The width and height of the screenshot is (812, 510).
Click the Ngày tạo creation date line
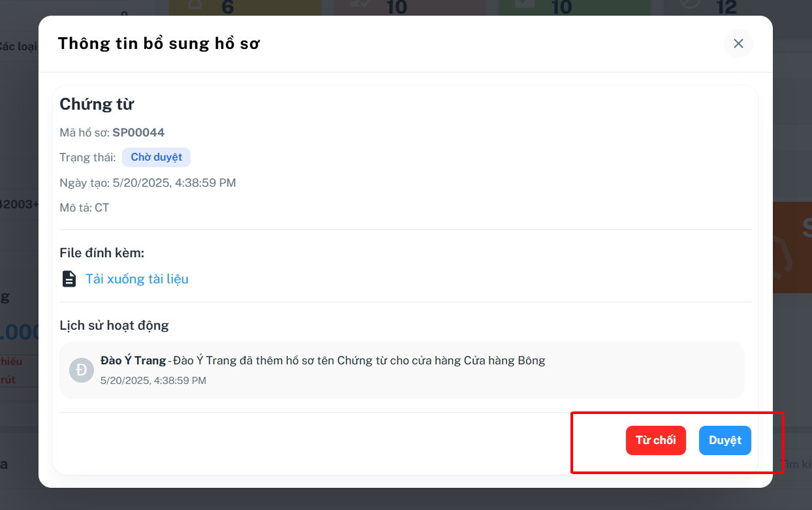pyautogui.click(x=148, y=183)
